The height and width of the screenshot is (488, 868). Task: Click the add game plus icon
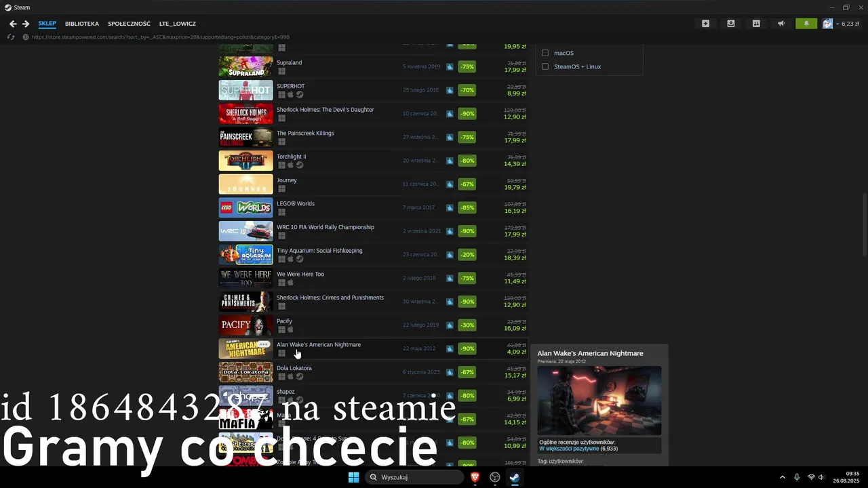(x=705, y=24)
